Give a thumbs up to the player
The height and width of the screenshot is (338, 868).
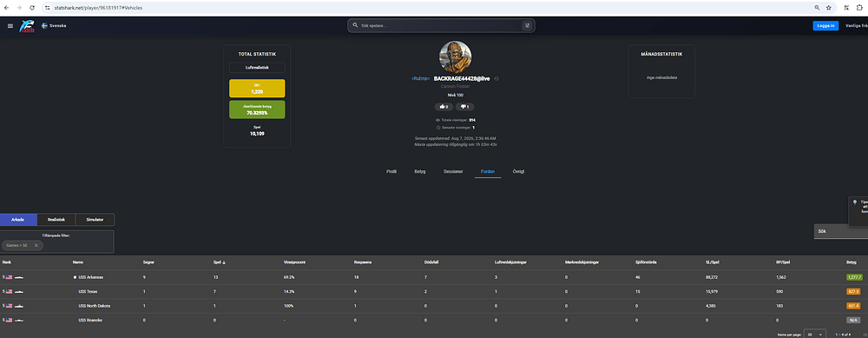pos(444,106)
